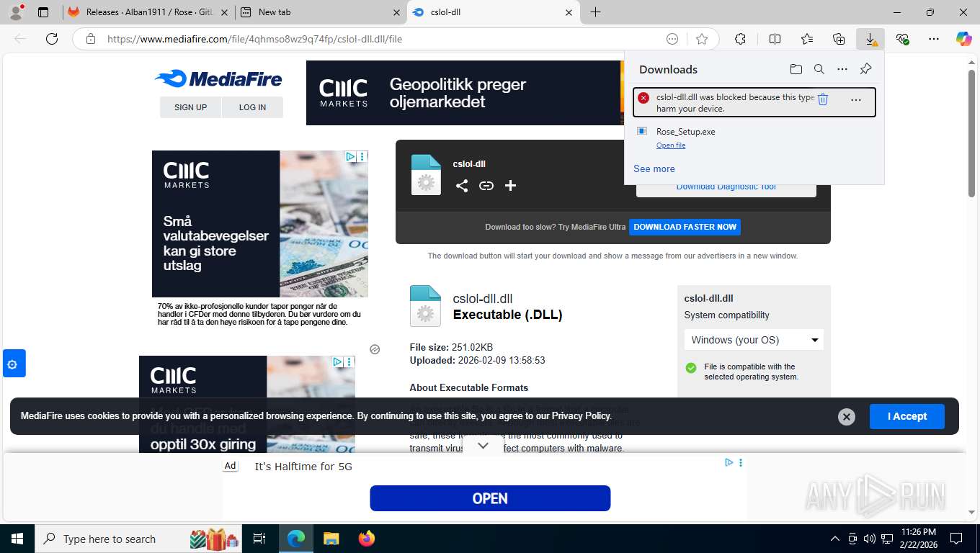980x553 pixels.
Task: Click LOG IN on MediaFire
Action: coord(252,107)
